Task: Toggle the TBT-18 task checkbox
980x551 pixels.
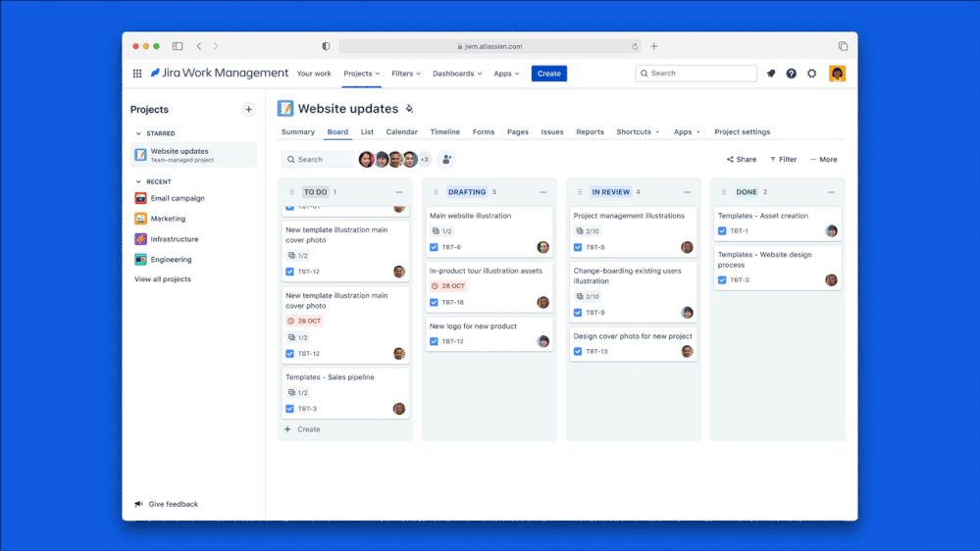Action: coord(434,302)
